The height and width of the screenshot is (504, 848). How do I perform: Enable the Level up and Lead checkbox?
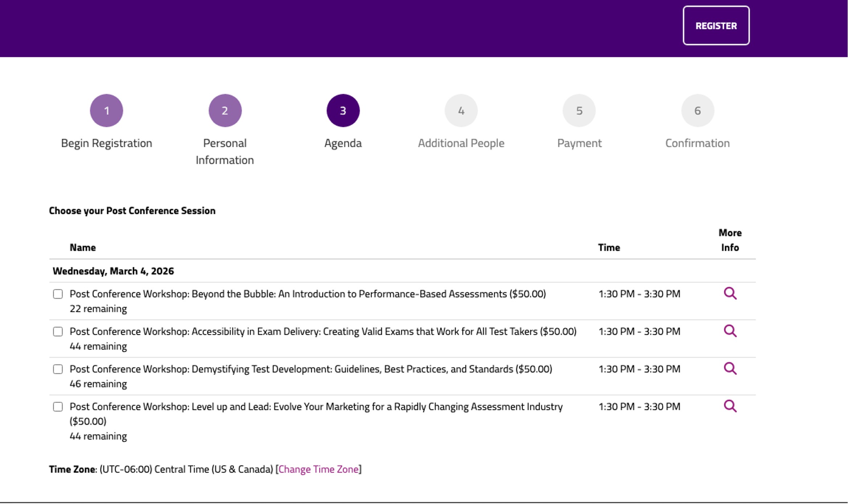[x=58, y=407]
